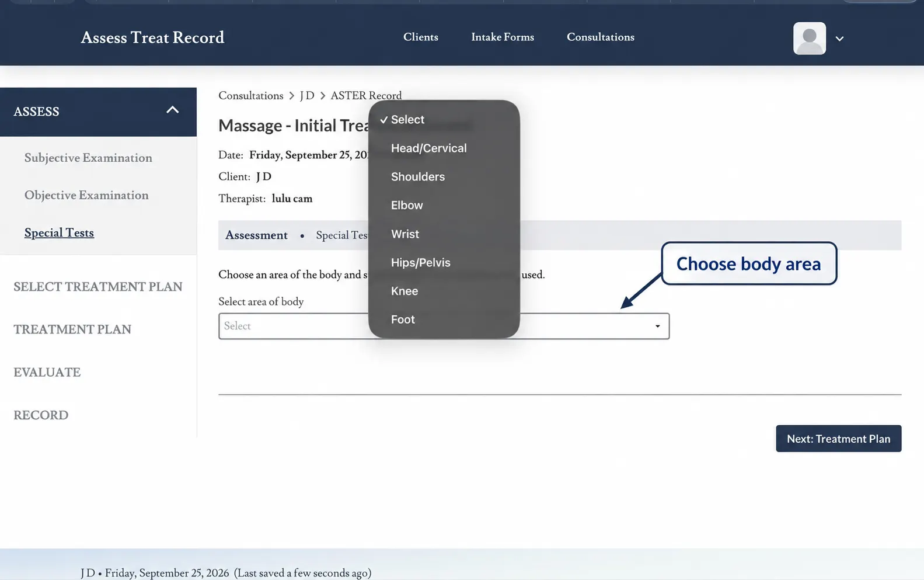Open the account menu chevron beside avatar
The width and height of the screenshot is (924, 580).
pos(839,39)
